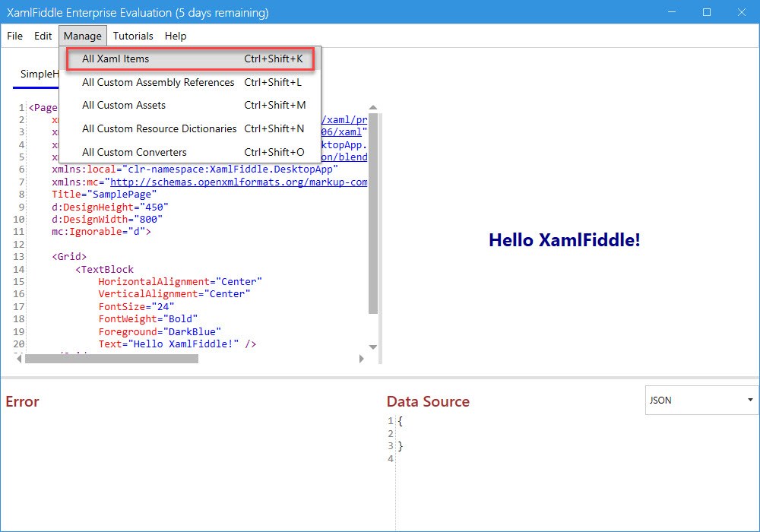
Task: Open the link ending in on/blend
Action: [x=344, y=157]
